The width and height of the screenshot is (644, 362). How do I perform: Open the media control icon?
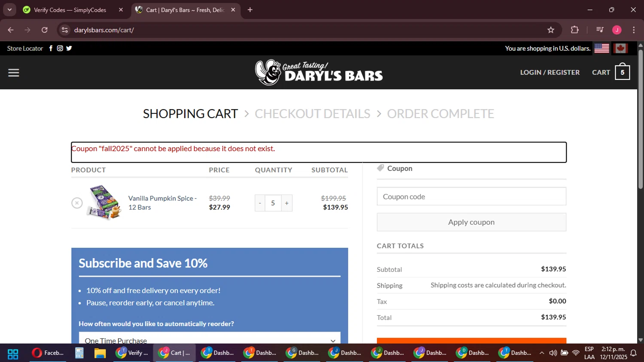(600, 30)
